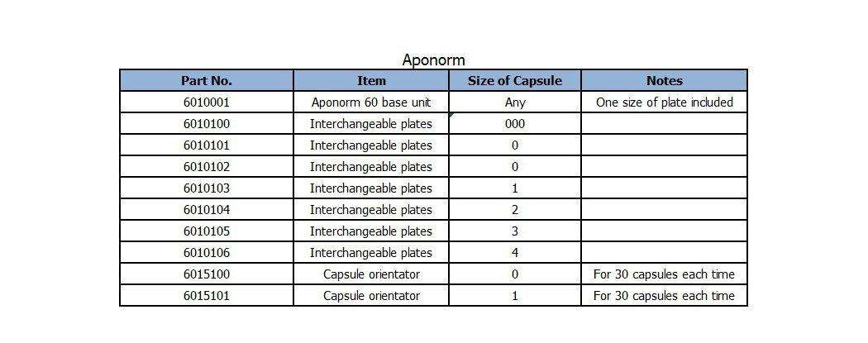Select the Item column header
Screen dimensions: 868x343
pos(371,81)
